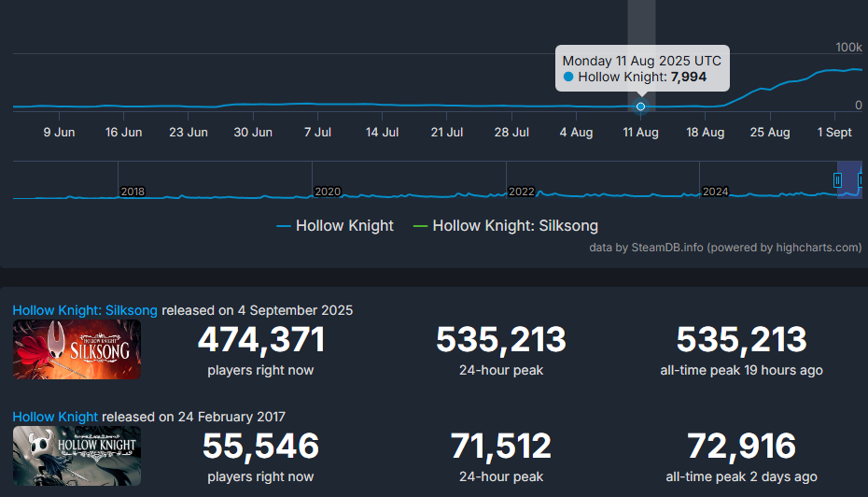The height and width of the screenshot is (497, 868).
Task: Click the 'Monday 11 Aug 2025 UTC' tooltip header
Action: [641, 61]
